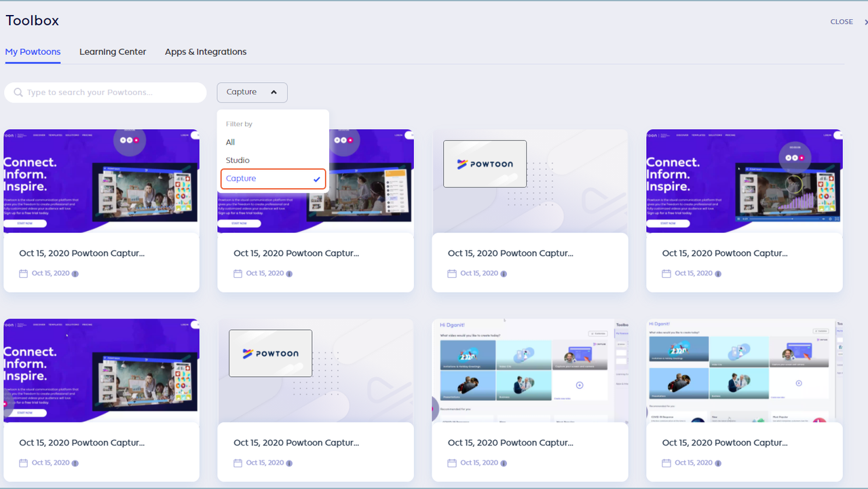Click calendar icon on the bottom-right card
Screen dimensions: 868x489
666,463
